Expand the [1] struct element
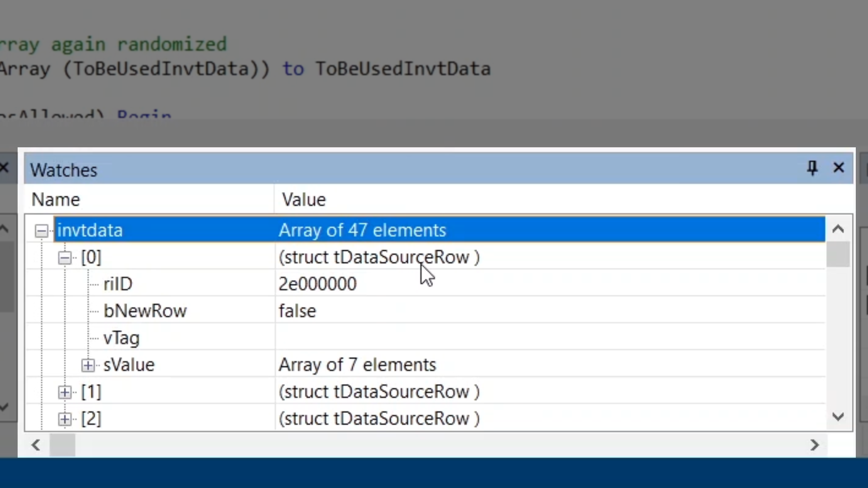This screenshot has height=488, width=868. (x=65, y=392)
